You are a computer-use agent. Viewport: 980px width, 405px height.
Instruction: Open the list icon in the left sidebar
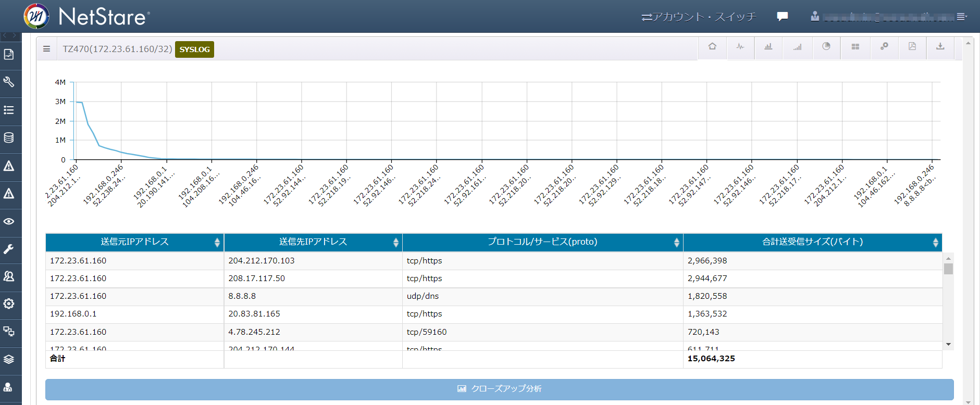tap(9, 110)
